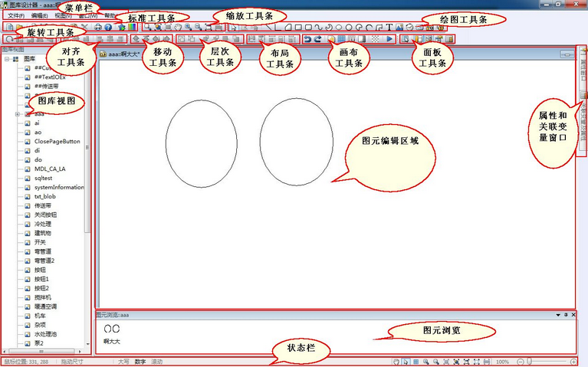Select ClosePageButton in the library tree
The width and height of the screenshot is (588, 367).
pyautogui.click(x=57, y=142)
